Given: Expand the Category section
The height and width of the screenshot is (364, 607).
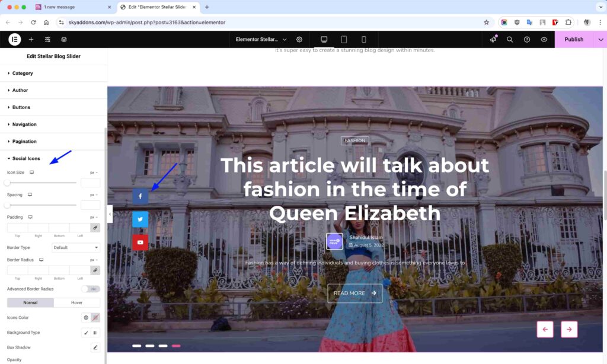Looking at the screenshot, I should pyautogui.click(x=53, y=73).
